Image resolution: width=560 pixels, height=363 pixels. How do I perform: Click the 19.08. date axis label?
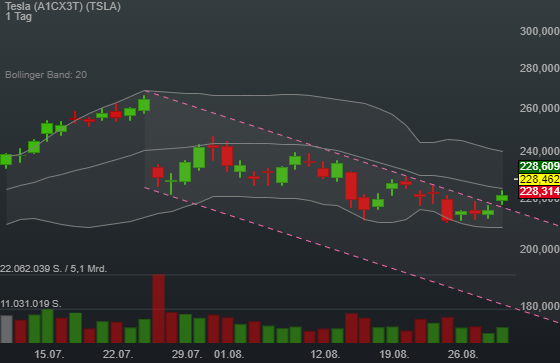coord(394,354)
